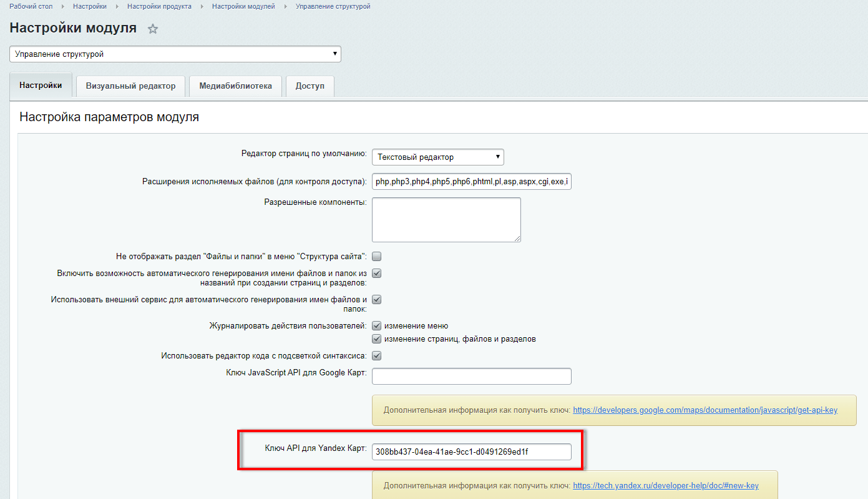
Task: Open Google developers get-api-key link
Action: [705, 410]
